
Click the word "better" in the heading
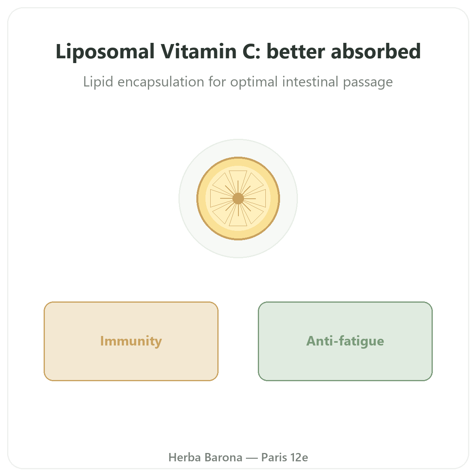[296, 52]
